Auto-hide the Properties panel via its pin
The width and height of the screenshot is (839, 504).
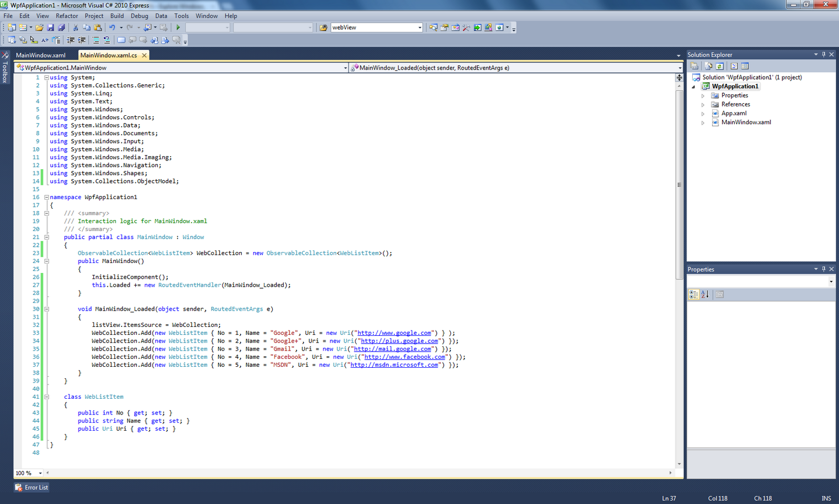pos(823,269)
